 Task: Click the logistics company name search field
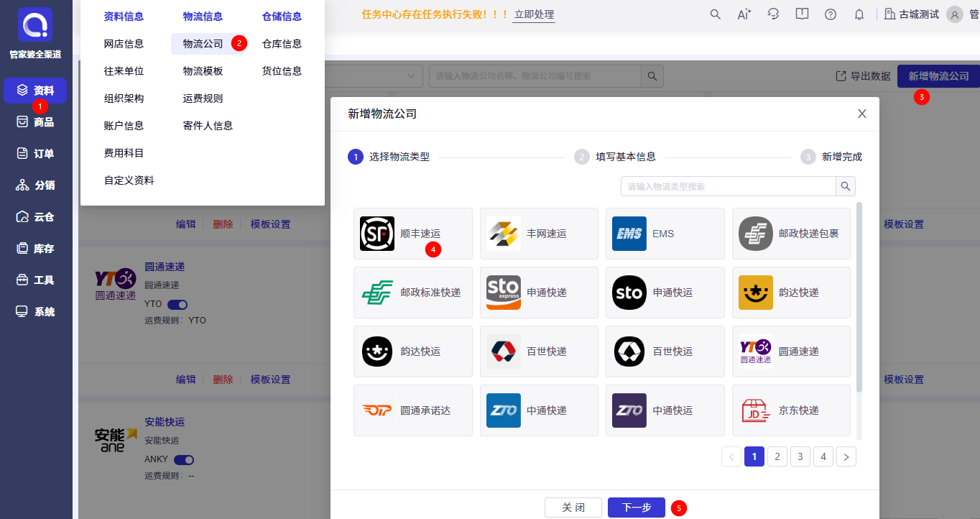(x=535, y=76)
